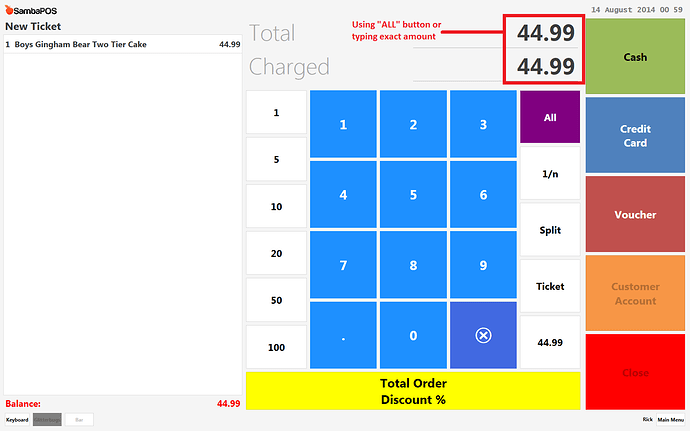Viewport: 690px width, 431px height.
Task: Tap number 7 on the blue keypad
Action: [x=343, y=265]
